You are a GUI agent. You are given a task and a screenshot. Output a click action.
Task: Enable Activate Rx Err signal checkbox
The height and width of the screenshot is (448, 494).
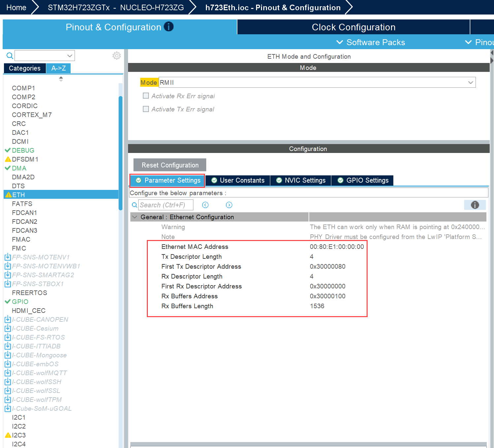pyautogui.click(x=146, y=96)
